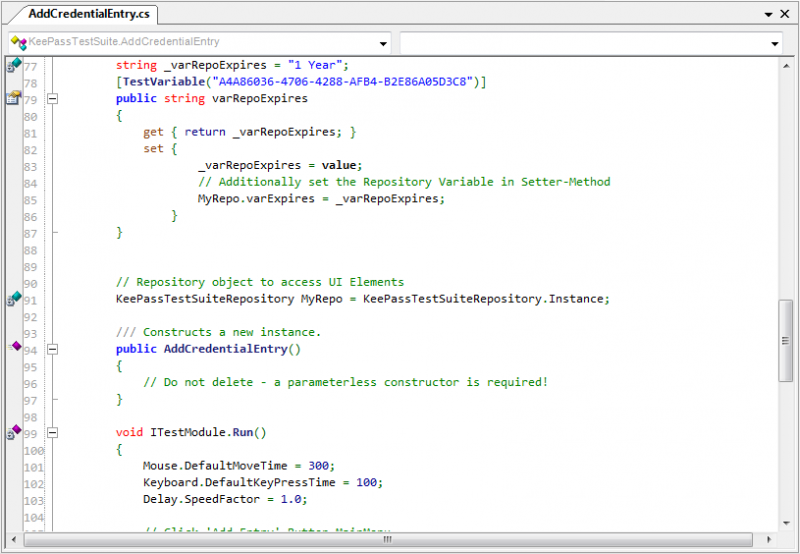Screen dimensions: 800x554
Task: Collapse the ITestModule.Run method block
Action: (x=53, y=433)
